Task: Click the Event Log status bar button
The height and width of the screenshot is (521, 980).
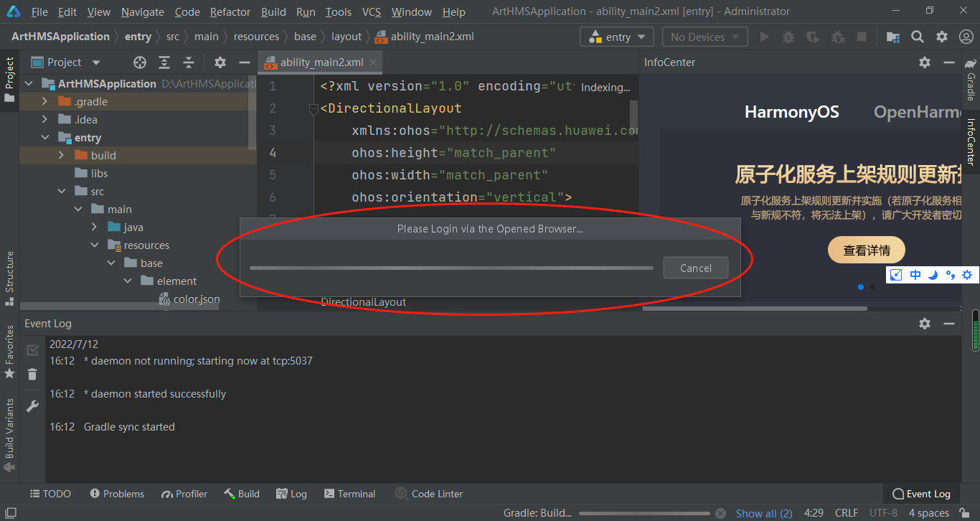Action: [x=921, y=494]
